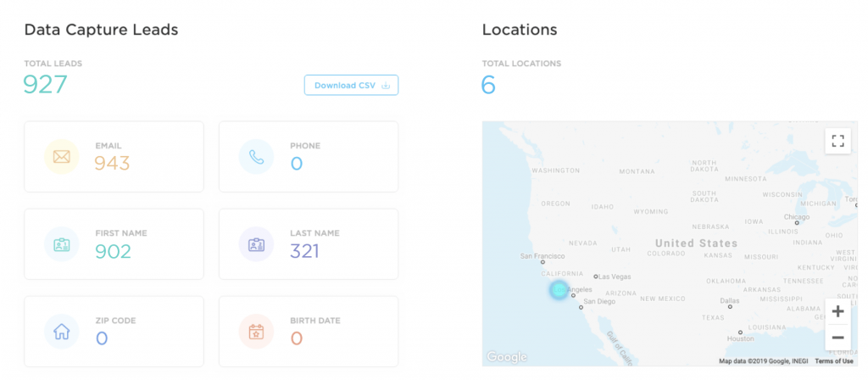Viewport: 868px width, 380px height.
Task: Click the PHONE label
Action: pos(305,146)
